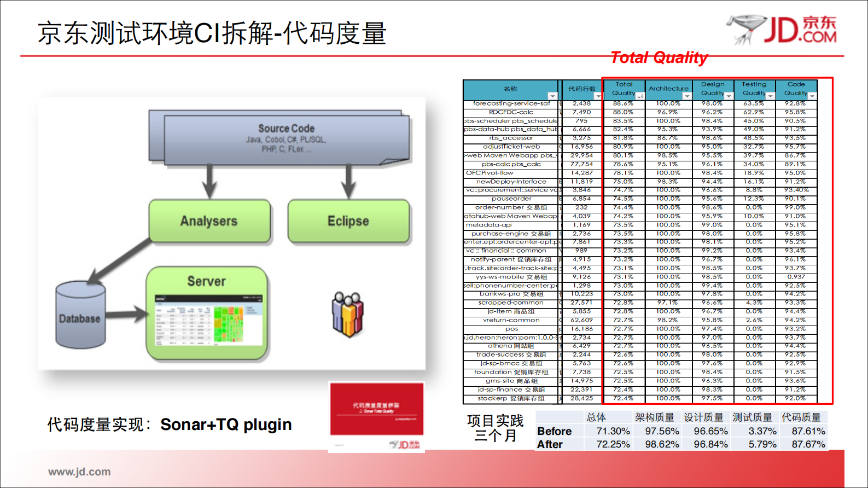Click the line count cell '2,438'
868x488 pixels.
(x=581, y=103)
